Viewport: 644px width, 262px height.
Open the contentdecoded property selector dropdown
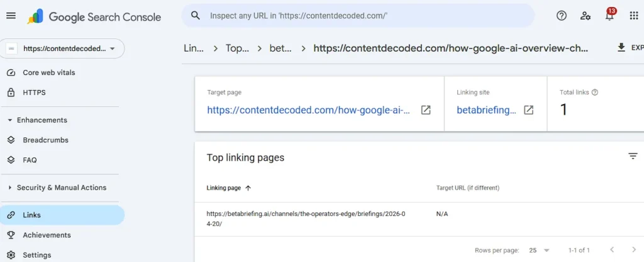pos(62,48)
